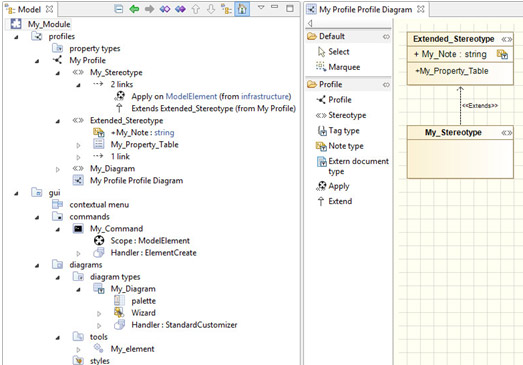Screen dimensions: 523x365
Task: Select the Marquee tool in the palette
Action: click(x=338, y=67)
